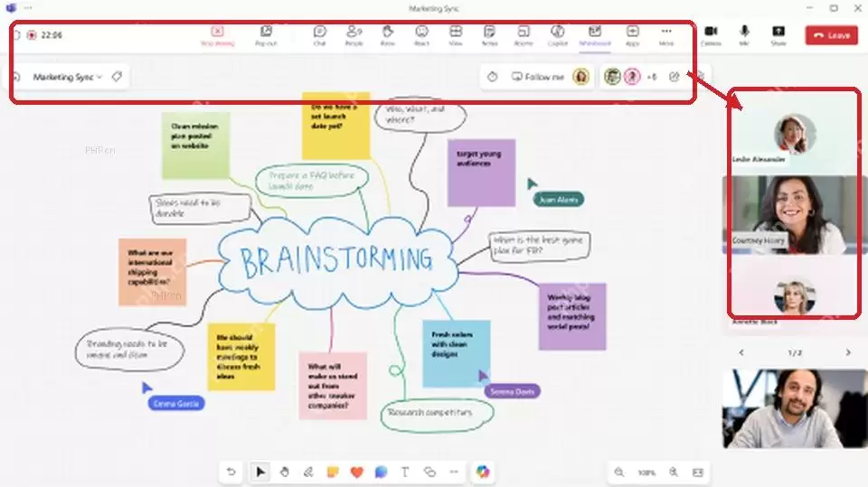Select purple 'target young audiences' note
The width and height of the screenshot is (868, 487).
point(481,173)
